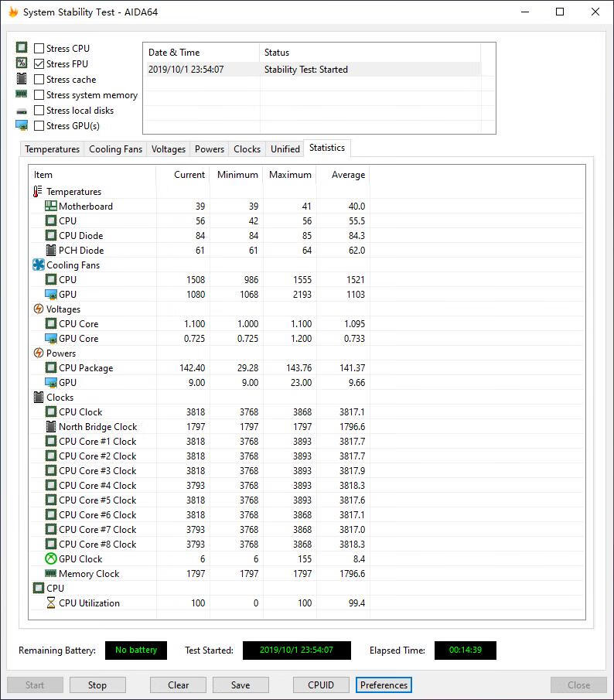Click the GPU Core voltage icon
This screenshot has width=614, height=700.
point(51,338)
